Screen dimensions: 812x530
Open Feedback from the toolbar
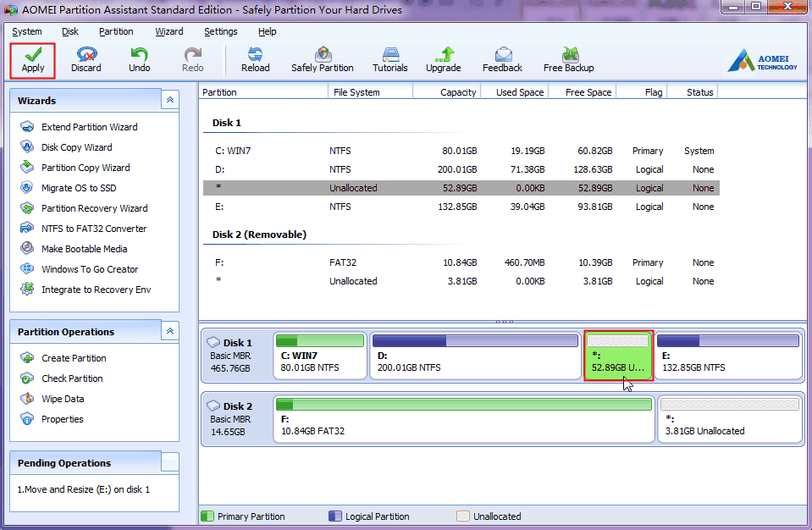click(502, 59)
